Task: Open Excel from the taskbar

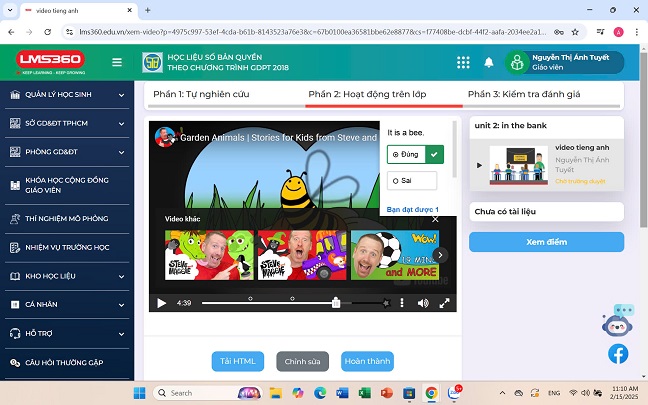Action: tap(364, 393)
